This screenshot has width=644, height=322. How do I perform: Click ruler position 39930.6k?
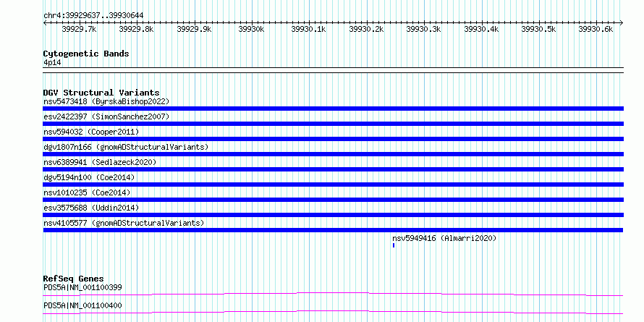click(596, 29)
